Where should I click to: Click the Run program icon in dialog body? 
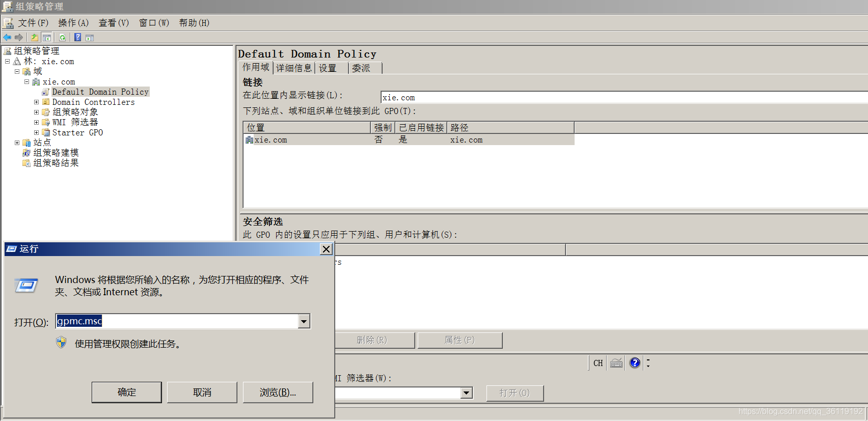tap(26, 285)
